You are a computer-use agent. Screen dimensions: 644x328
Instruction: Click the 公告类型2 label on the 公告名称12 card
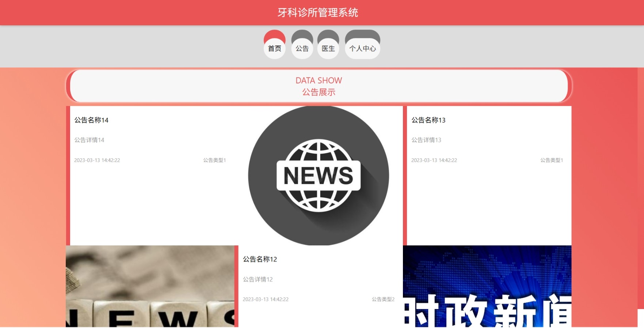click(x=383, y=299)
